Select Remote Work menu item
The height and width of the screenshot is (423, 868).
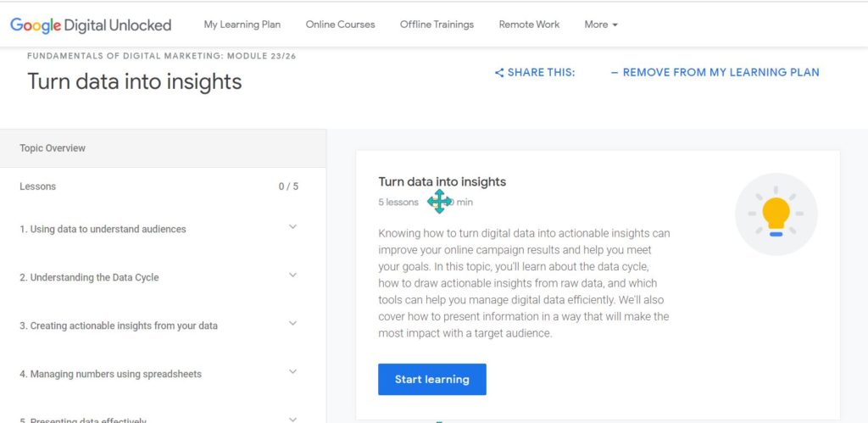pos(529,25)
